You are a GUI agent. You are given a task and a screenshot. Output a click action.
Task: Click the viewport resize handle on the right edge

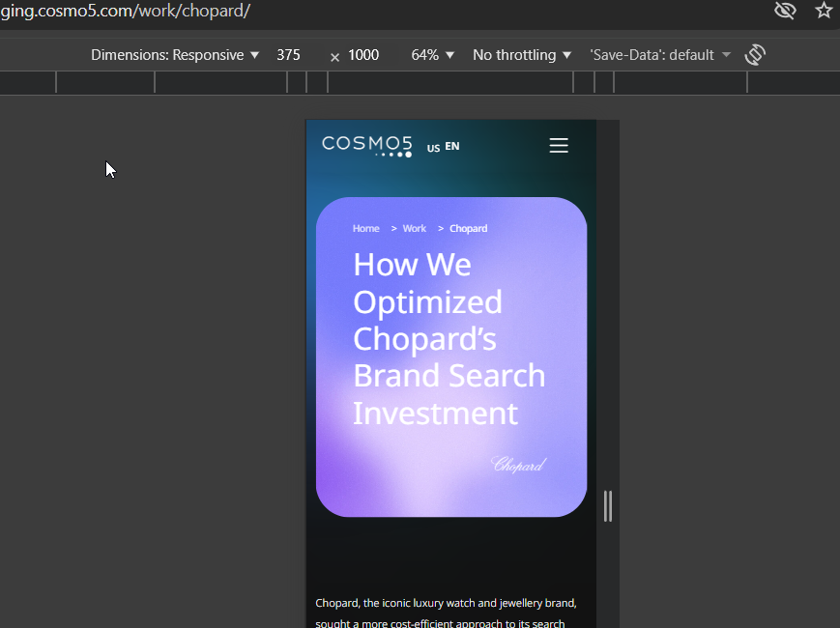(x=607, y=506)
